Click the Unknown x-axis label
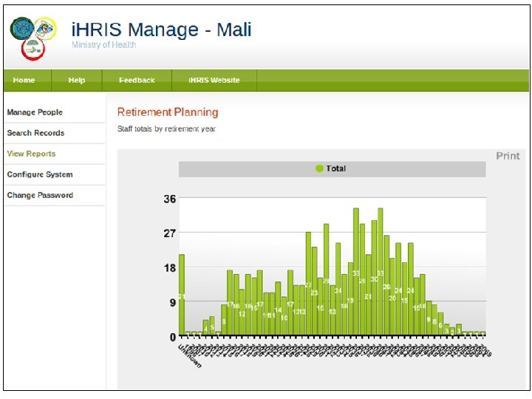 point(190,356)
